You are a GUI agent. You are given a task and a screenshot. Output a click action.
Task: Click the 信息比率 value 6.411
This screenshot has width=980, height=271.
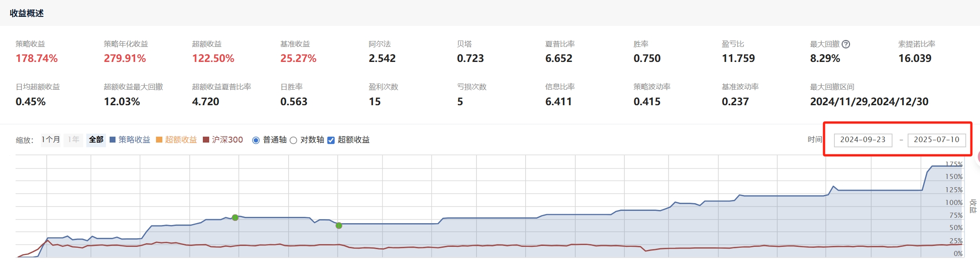pos(558,102)
